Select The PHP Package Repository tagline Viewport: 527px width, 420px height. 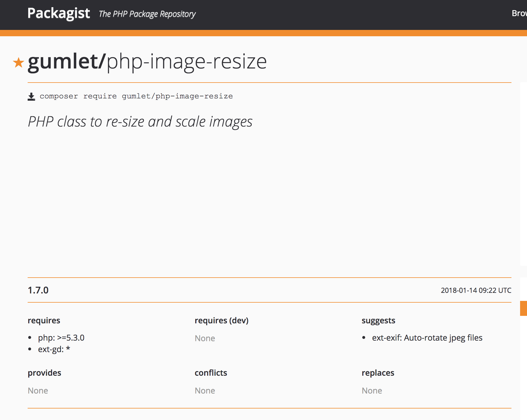coord(147,14)
